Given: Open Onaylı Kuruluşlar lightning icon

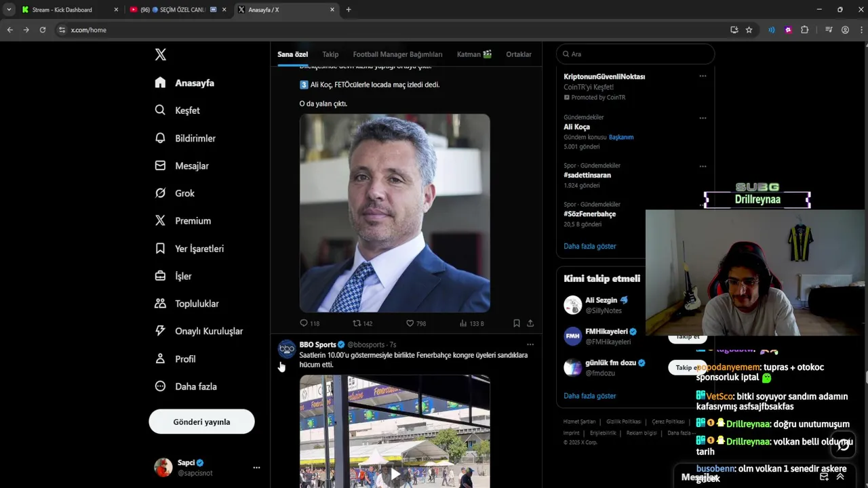Looking at the screenshot, I should [x=160, y=331].
